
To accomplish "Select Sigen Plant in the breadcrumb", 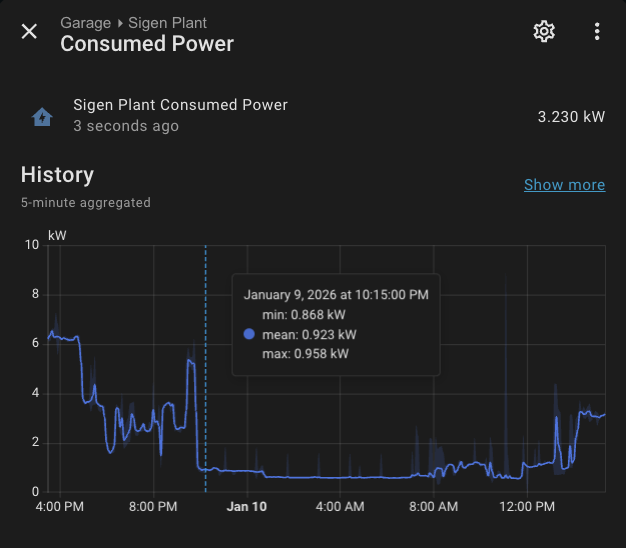I will [168, 23].
